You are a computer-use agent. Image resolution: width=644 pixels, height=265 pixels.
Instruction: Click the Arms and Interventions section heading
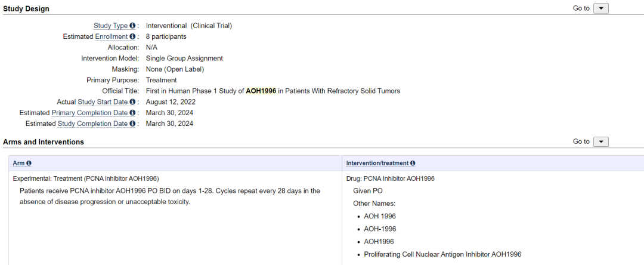[x=44, y=142]
